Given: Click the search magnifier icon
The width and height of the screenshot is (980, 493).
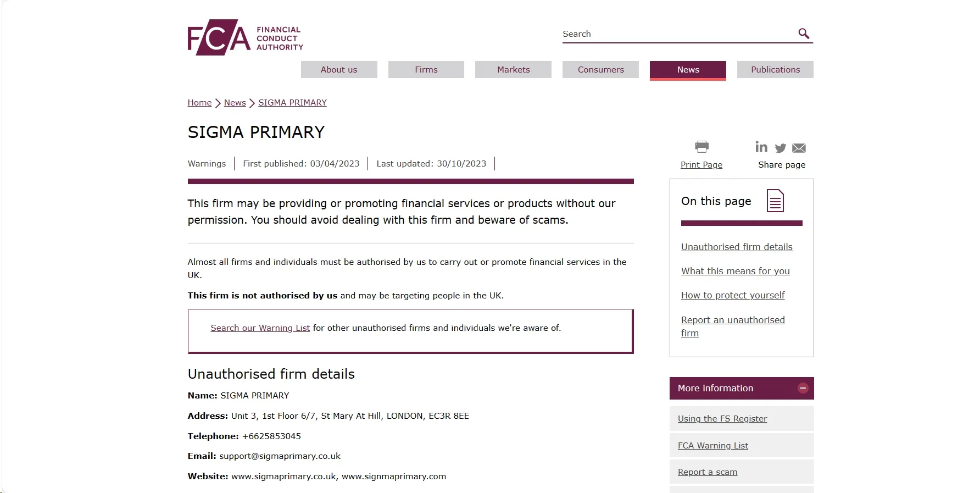Looking at the screenshot, I should tap(804, 34).
